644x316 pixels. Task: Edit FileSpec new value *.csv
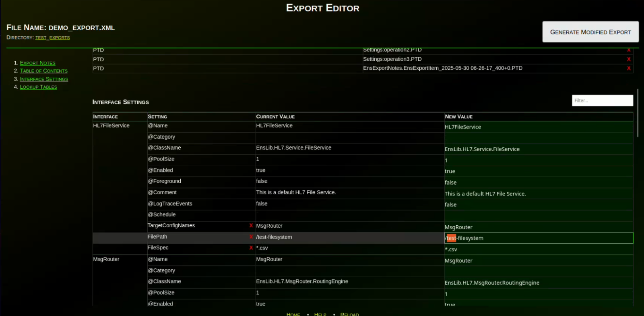coord(538,249)
